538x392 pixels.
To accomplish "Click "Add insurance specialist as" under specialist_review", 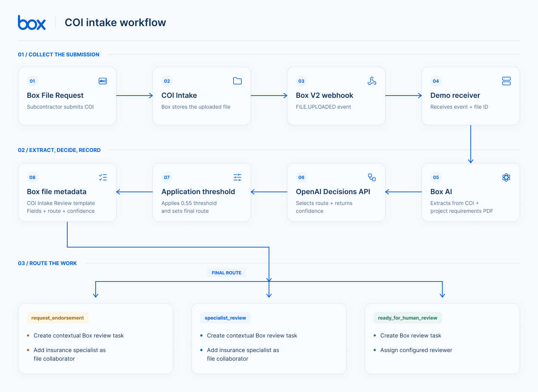I will click(243, 350).
